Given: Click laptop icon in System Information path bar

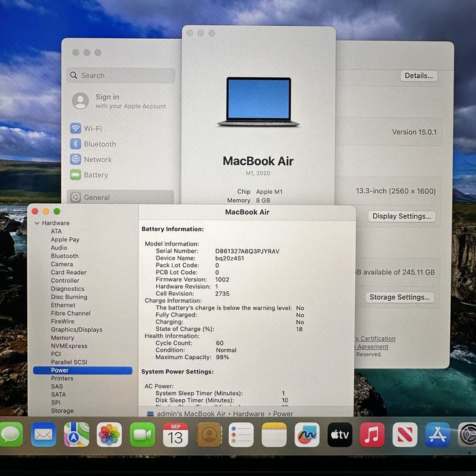Looking at the screenshot, I should [x=150, y=413].
